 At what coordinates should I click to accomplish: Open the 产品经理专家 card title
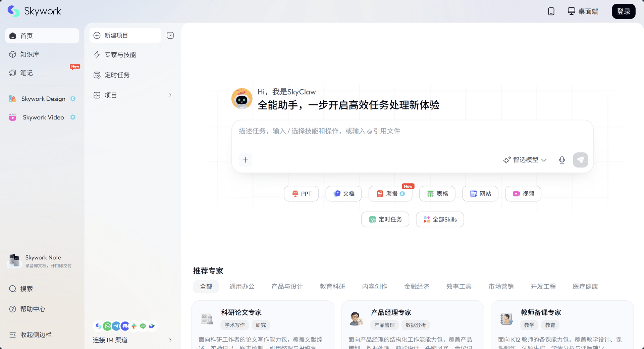[391, 312]
